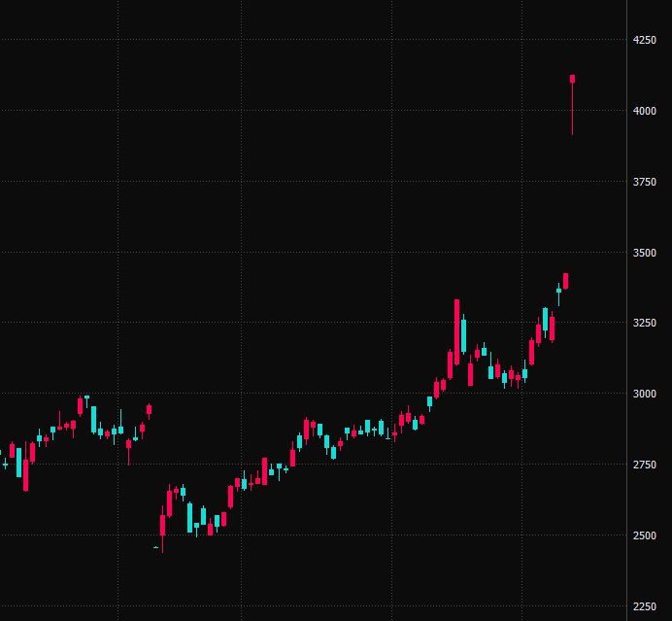The height and width of the screenshot is (621, 672).
Task: Click the 3750 label on price axis
Action: (644, 182)
